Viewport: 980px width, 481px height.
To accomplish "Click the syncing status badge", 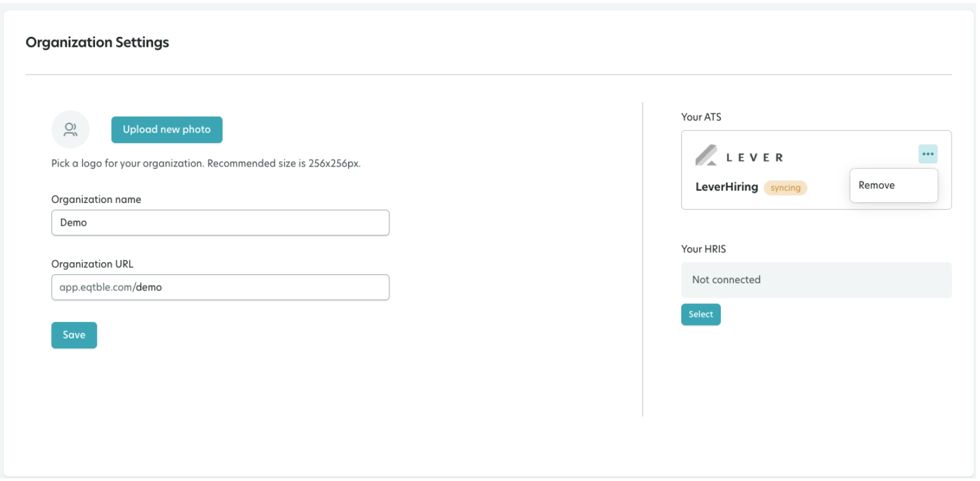I will click(x=785, y=187).
